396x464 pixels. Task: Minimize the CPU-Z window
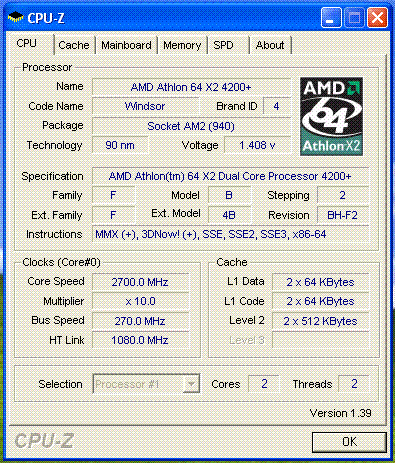(330, 17)
